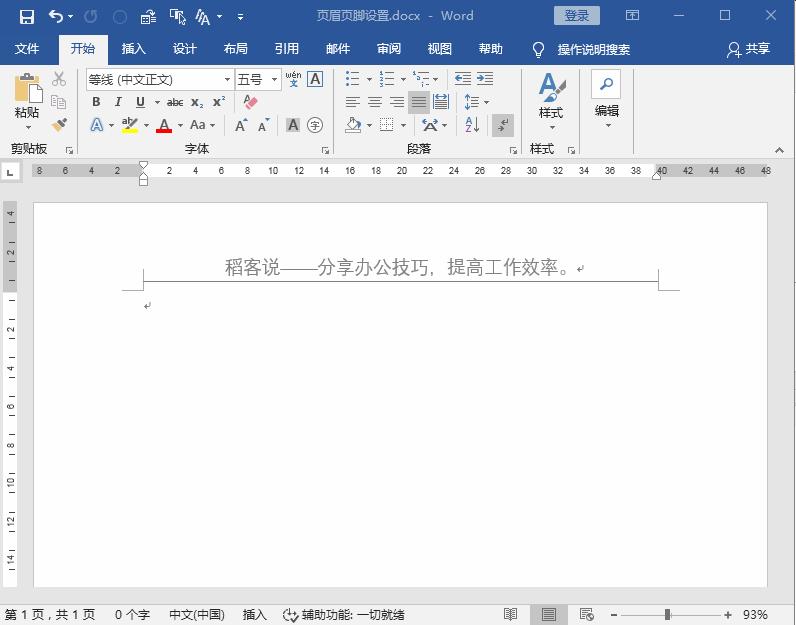
Task: Open the font name dropdown
Action: 227,80
